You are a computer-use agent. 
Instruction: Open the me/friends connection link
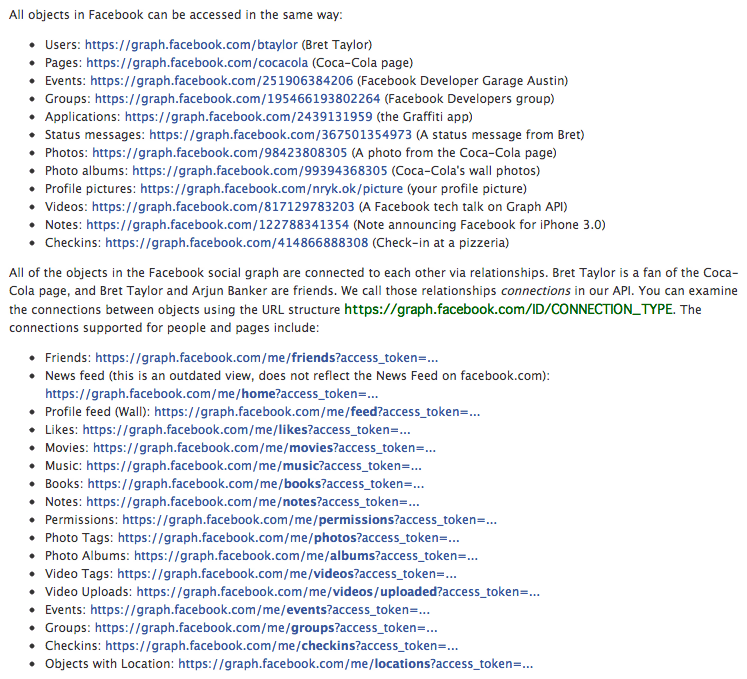(x=266, y=358)
